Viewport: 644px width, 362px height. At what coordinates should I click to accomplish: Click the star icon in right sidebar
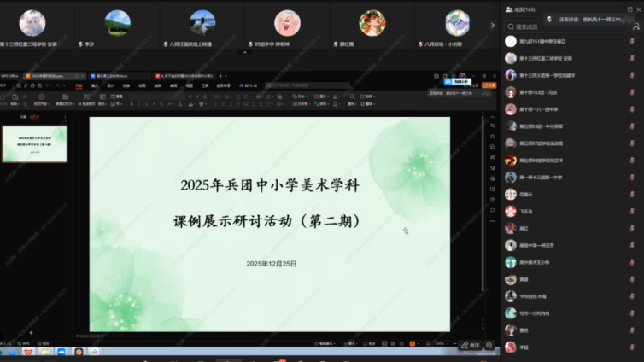tap(493, 137)
